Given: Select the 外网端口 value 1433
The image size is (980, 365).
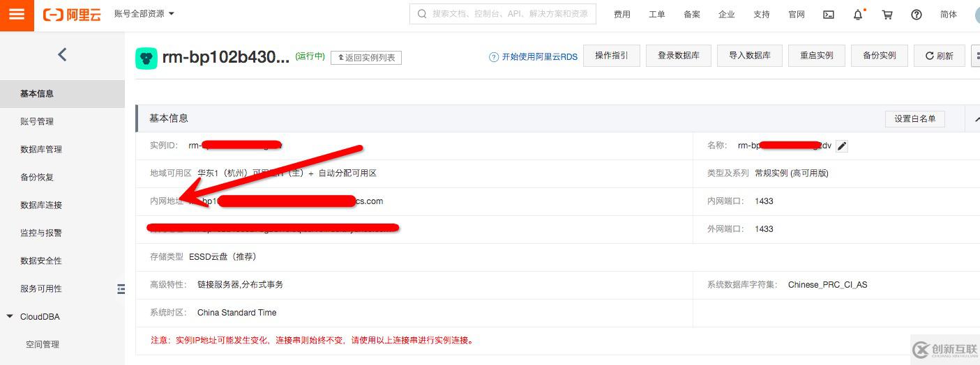Looking at the screenshot, I should click(x=764, y=229).
